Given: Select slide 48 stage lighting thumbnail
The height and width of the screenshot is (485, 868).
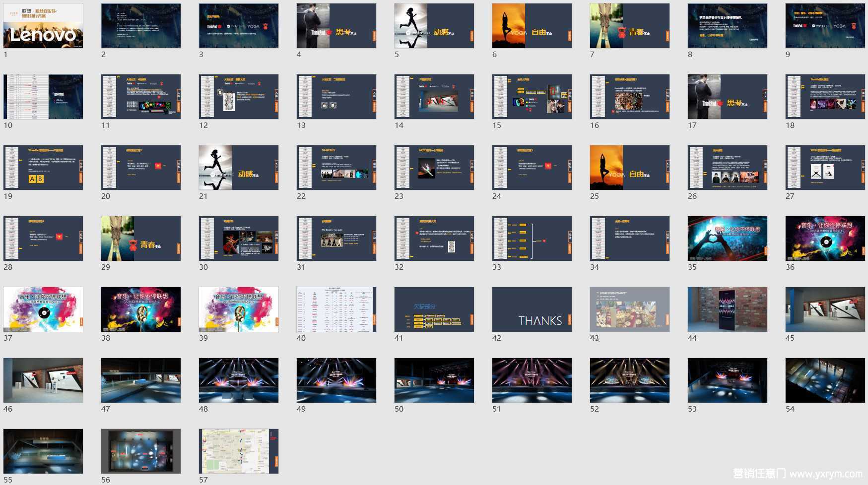Looking at the screenshot, I should pyautogui.click(x=239, y=380).
